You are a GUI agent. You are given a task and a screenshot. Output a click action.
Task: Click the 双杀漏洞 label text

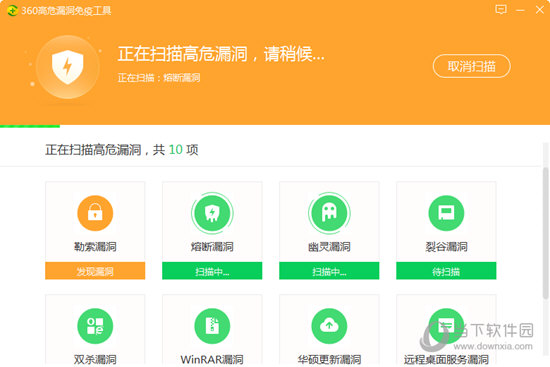95,359
